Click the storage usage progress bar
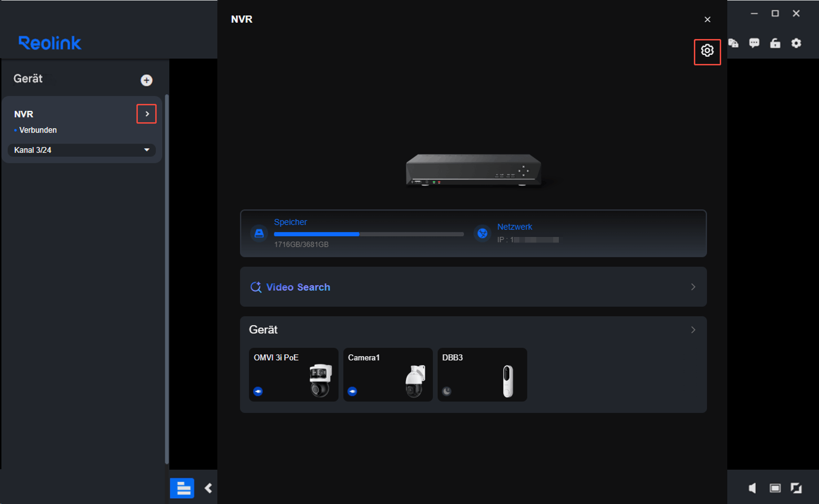The height and width of the screenshot is (504, 819). pos(368,234)
